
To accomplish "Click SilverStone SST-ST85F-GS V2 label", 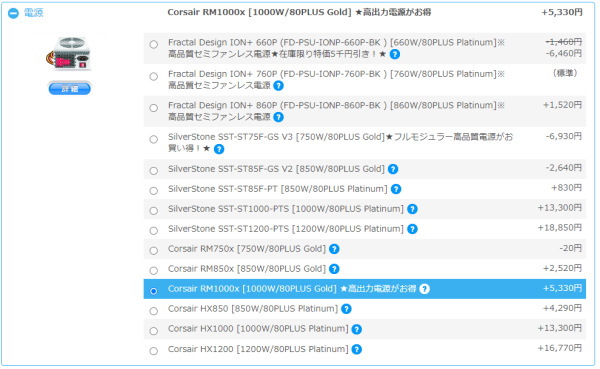I will (276, 169).
